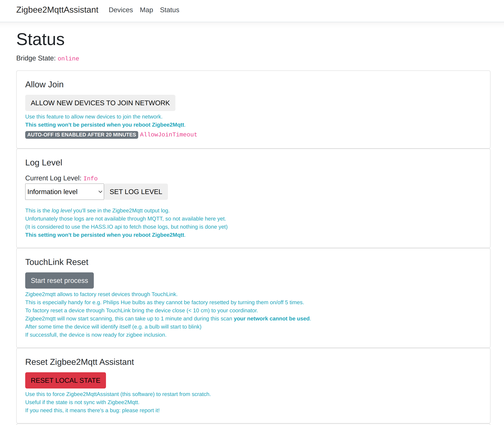The height and width of the screenshot is (425, 504).
Task: Go to the Map page
Action: (146, 10)
